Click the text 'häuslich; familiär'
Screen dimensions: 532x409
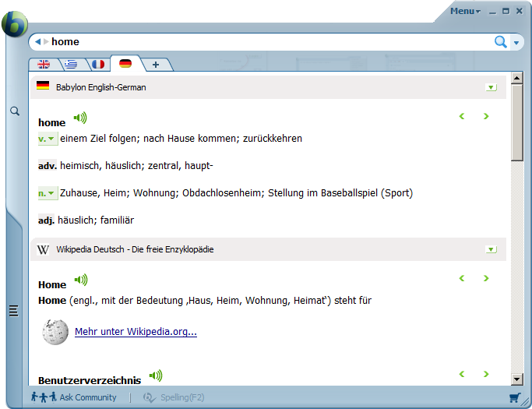96,220
